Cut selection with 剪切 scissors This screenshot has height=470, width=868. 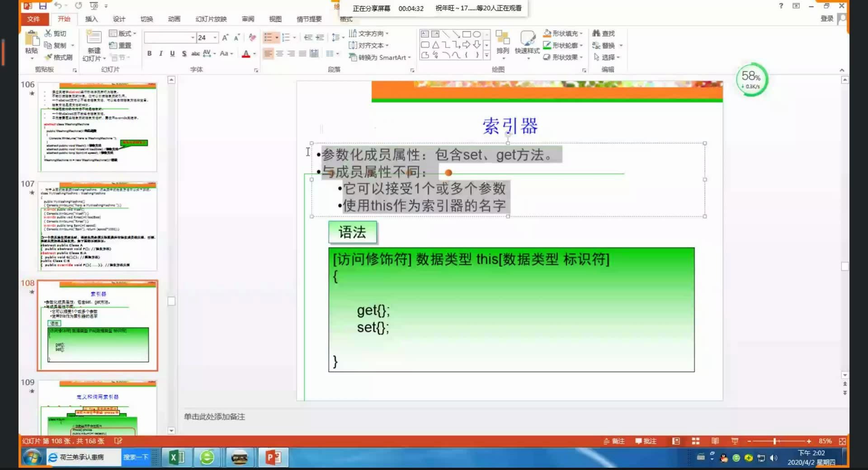pyautogui.click(x=55, y=33)
